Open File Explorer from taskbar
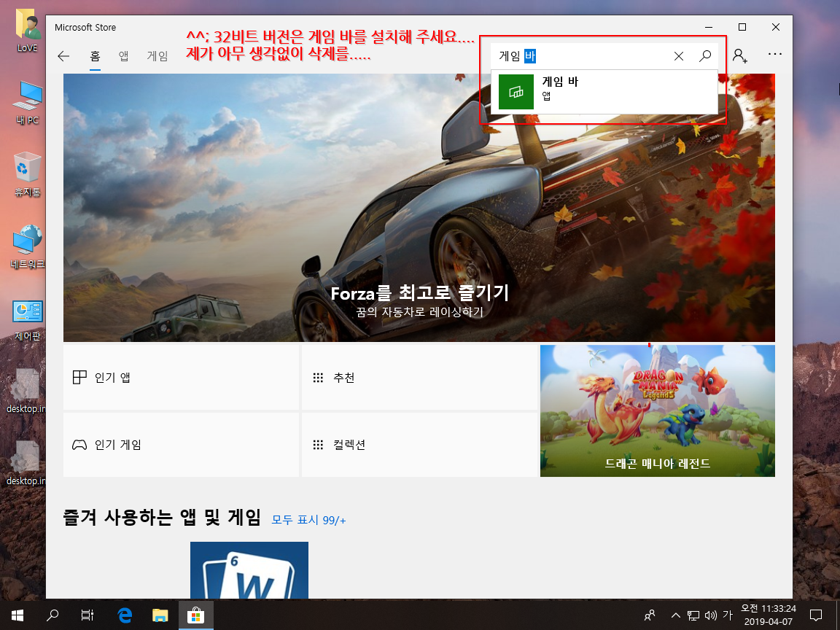The image size is (840, 630). click(x=160, y=615)
